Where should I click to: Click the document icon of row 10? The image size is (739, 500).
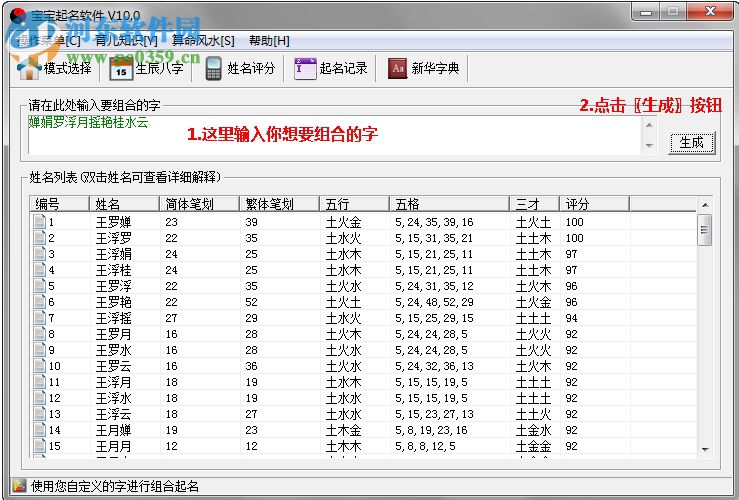[x=40, y=366]
